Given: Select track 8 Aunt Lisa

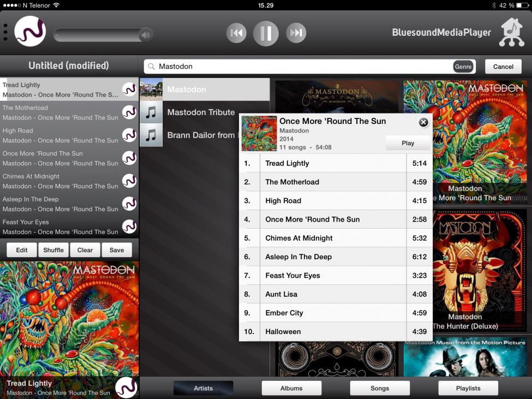Looking at the screenshot, I should [336, 294].
